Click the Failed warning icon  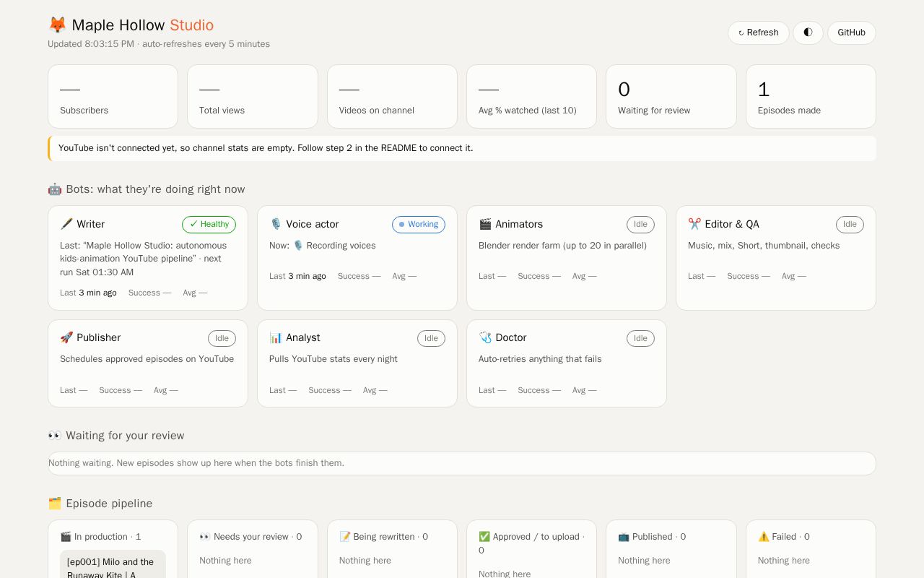(x=764, y=537)
